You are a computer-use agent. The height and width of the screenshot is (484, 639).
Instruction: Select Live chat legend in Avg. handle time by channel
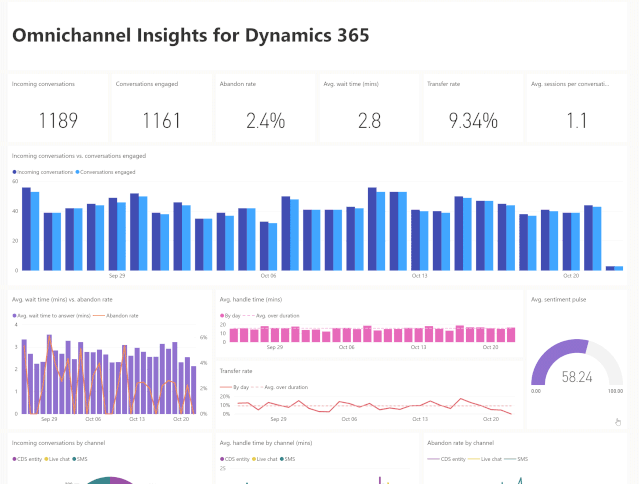(265, 459)
